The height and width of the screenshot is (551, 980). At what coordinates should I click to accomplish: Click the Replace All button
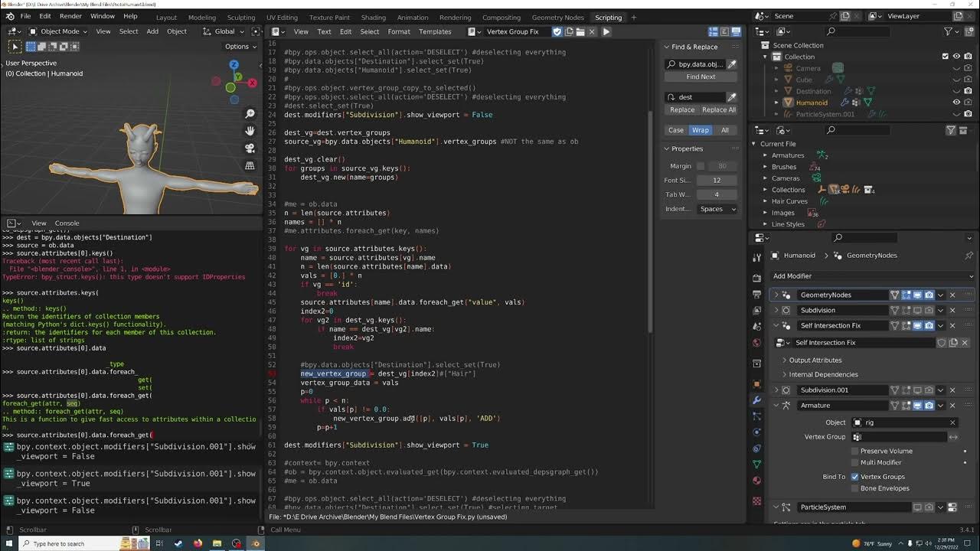point(719,109)
